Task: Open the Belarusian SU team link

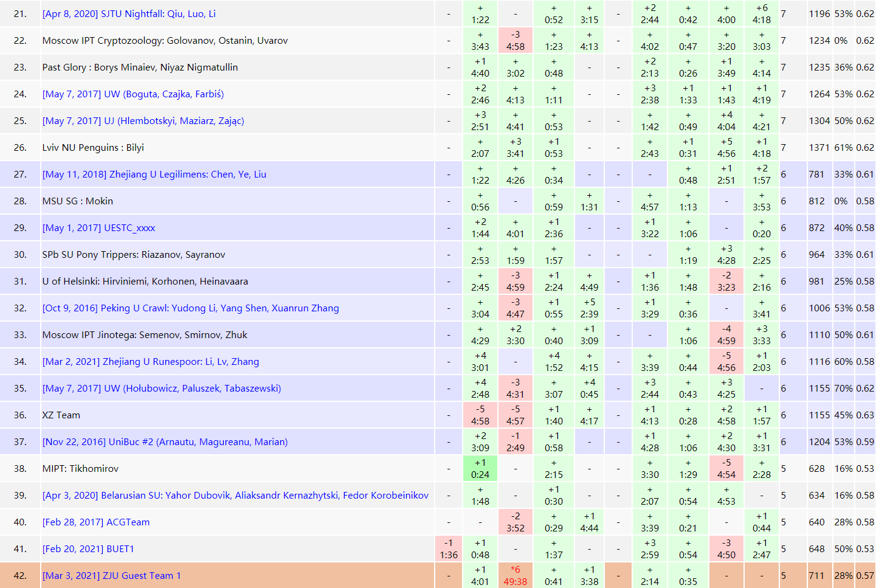Action: pos(235,496)
